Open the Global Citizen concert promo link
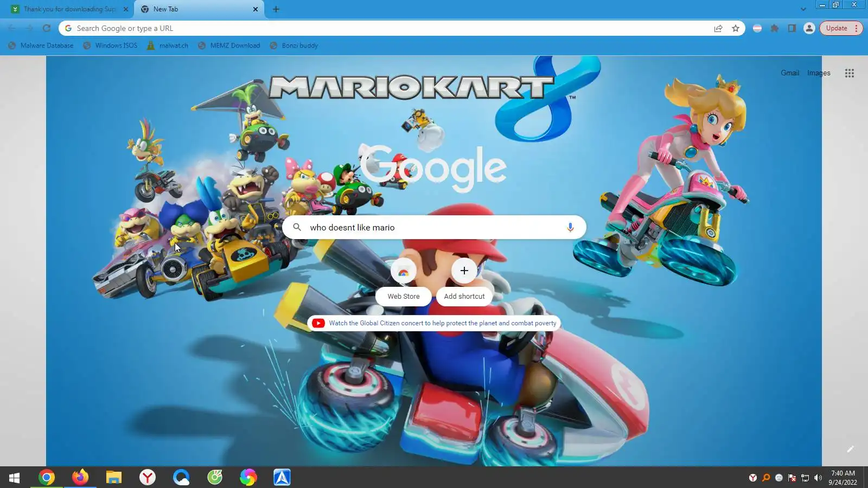 pos(434,323)
